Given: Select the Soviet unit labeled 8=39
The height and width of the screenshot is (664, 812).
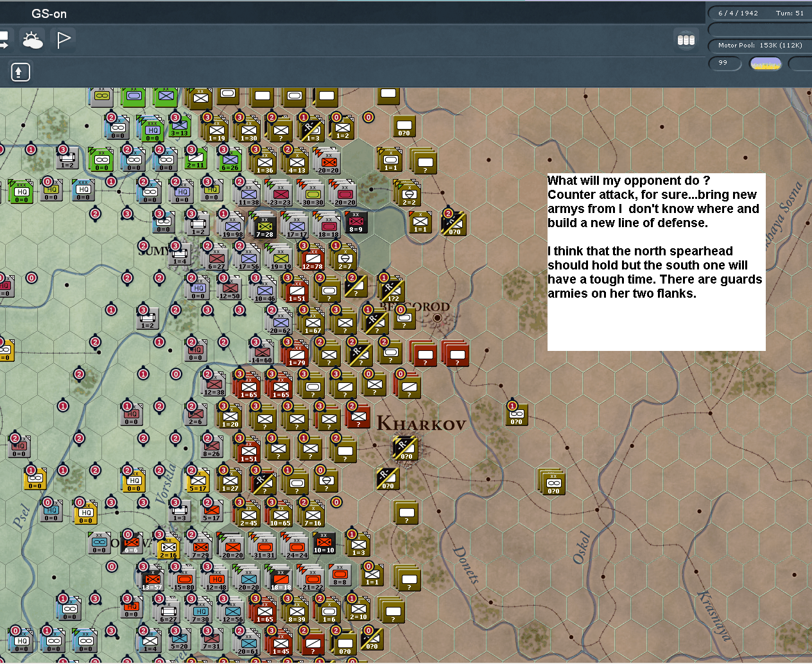Looking at the screenshot, I should pyautogui.click(x=297, y=611).
